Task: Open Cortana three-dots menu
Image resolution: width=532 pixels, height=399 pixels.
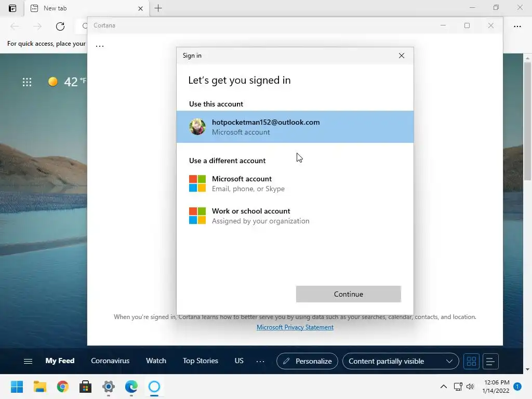Action: [x=100, y=46]
